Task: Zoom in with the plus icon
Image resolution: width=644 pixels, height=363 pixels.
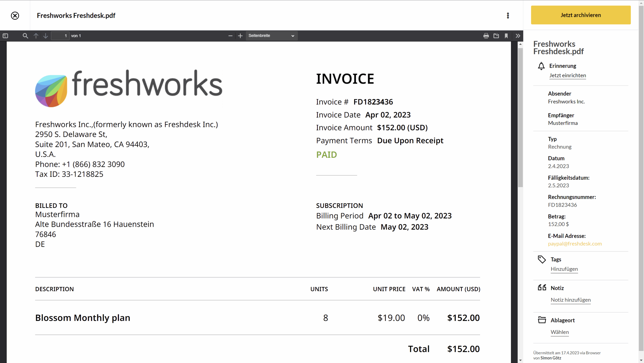Action: point(240,36)
